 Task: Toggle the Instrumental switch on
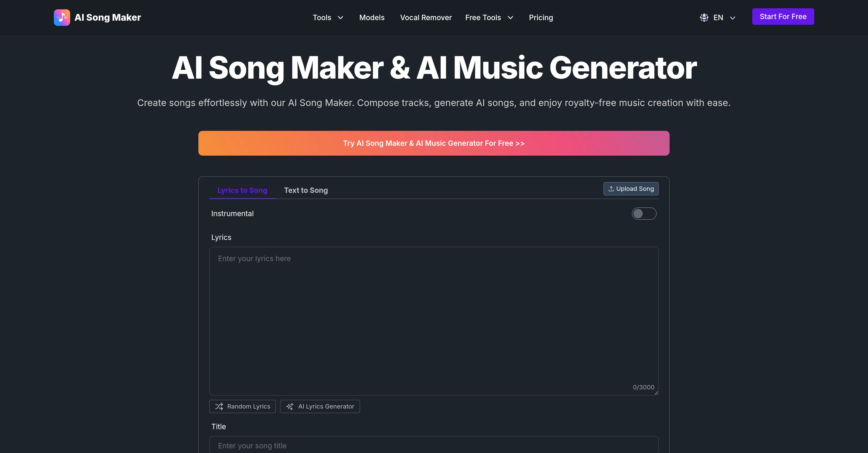coord(644,213)
